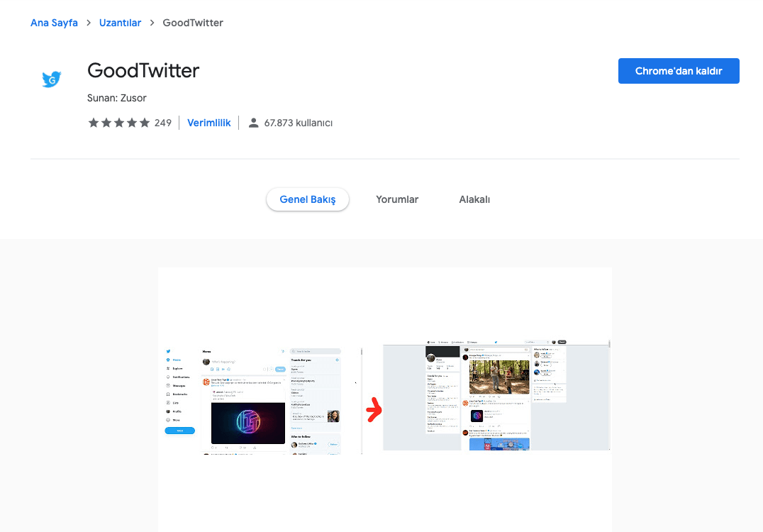Click the five-star rating icons
This screenshot has width=763, height=532.
[x=118, y=123]
